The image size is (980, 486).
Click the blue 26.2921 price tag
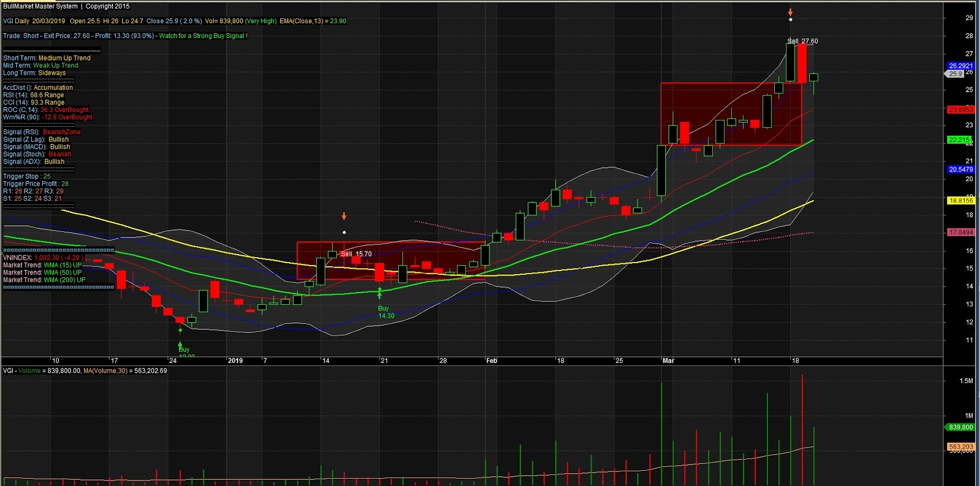[x=960, y=66]
